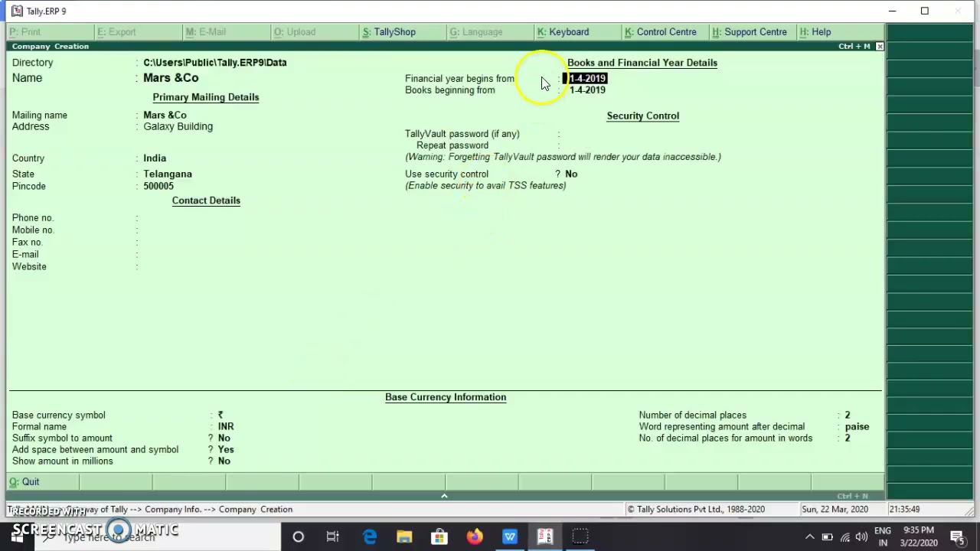
Task: Click the Company Creation breadcrumb text
Action: 256,510
